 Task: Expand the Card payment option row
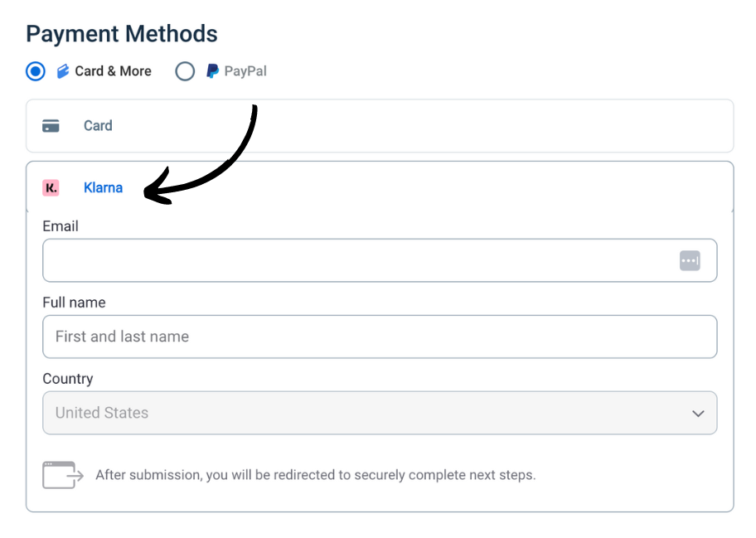point(380,126)
